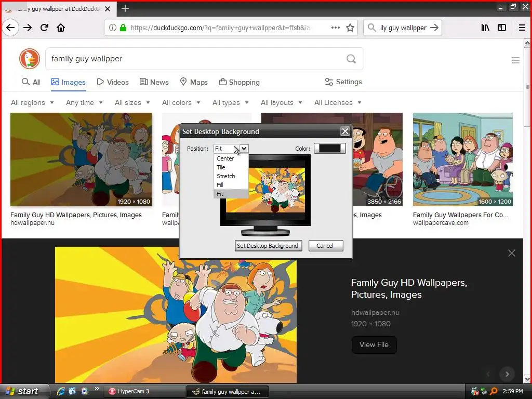
Task: Reload the page with the refresh icon
Action: tap(44, 28)
